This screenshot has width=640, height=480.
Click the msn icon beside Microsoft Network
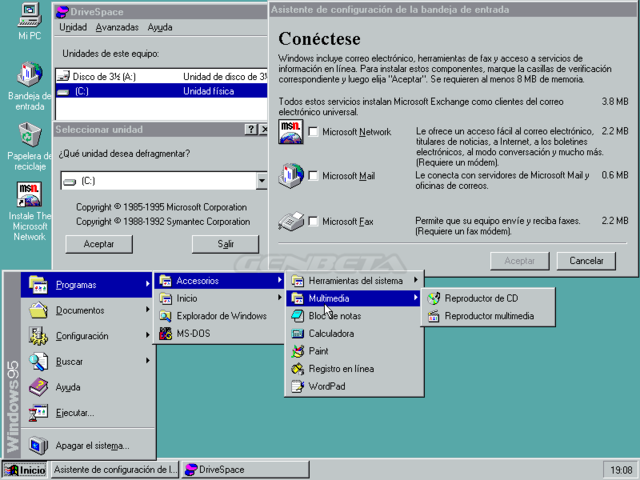pos(291,131)
